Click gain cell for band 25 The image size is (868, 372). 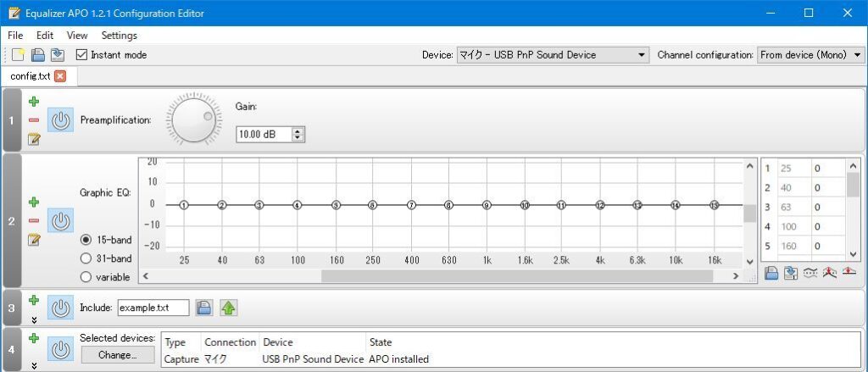click(829, 169)
